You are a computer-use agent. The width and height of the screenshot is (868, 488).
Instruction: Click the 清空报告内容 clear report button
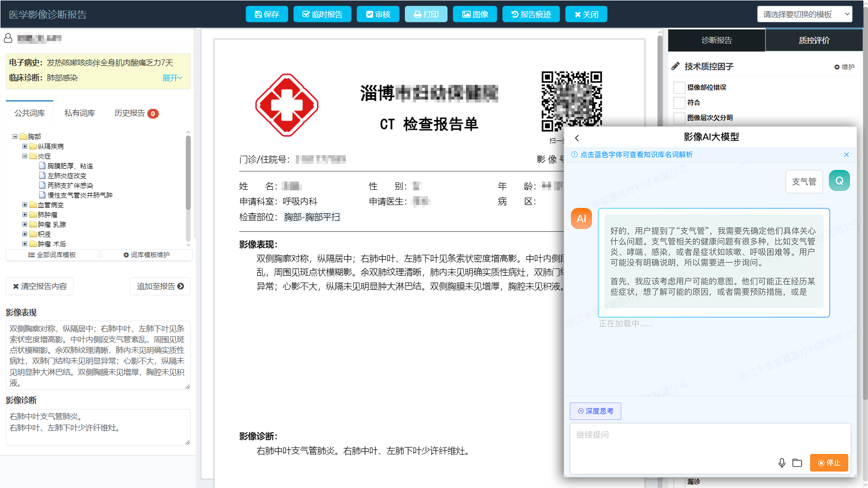(x=40, y=286)
